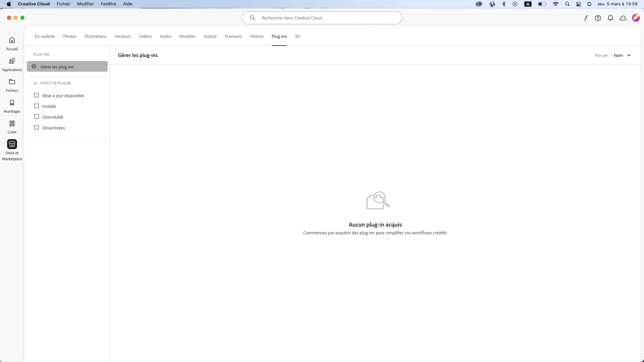Toggle the 'Désactivées' filter checkbox
644x362 pixels.
point(37,128)
